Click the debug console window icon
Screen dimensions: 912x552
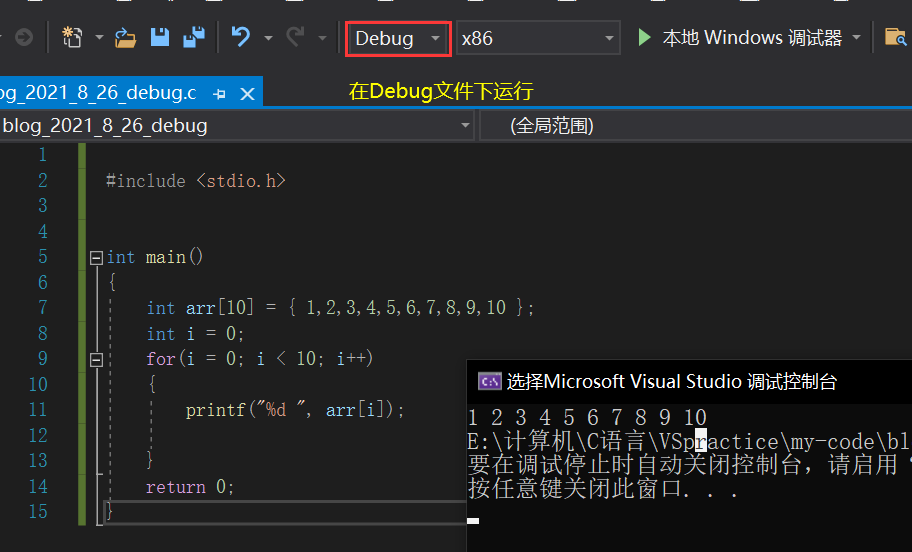click(x=489, y=382)
